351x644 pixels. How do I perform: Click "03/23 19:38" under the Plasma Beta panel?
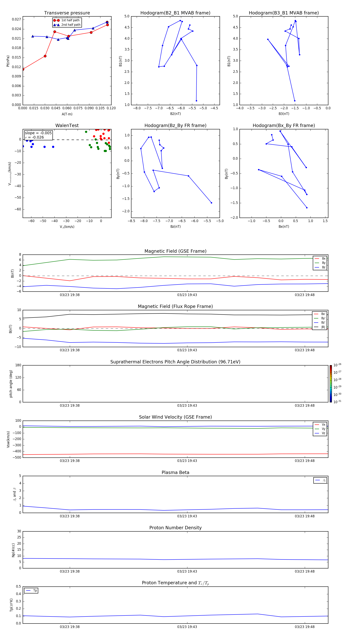(x=70, y=516)
